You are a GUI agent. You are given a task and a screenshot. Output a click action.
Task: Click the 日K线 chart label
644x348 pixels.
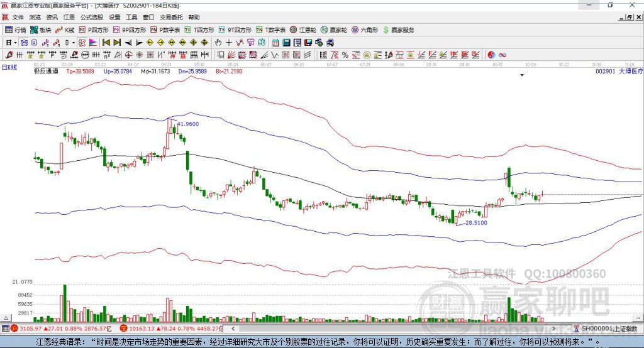tap(9, 67)
